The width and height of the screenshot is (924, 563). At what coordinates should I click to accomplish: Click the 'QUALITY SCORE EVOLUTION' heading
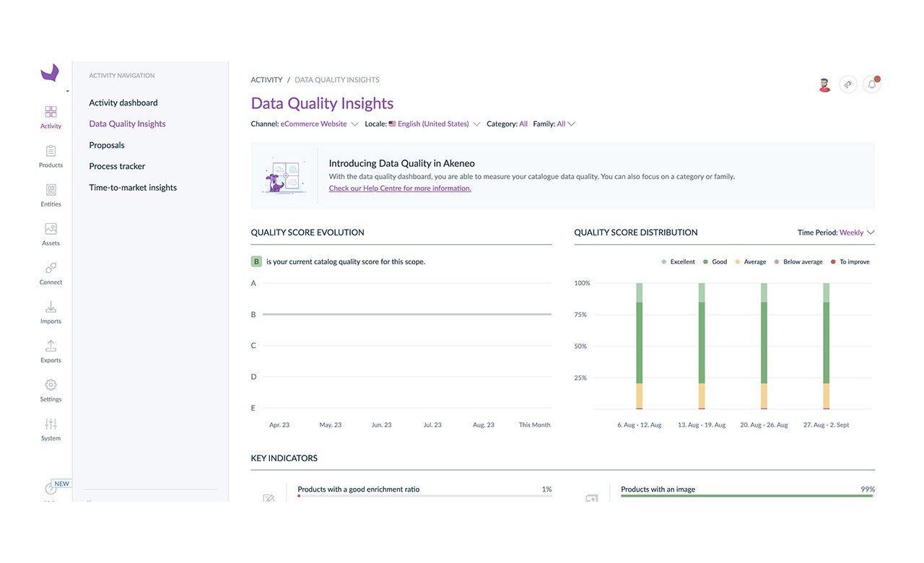click(x=308, y=232)
